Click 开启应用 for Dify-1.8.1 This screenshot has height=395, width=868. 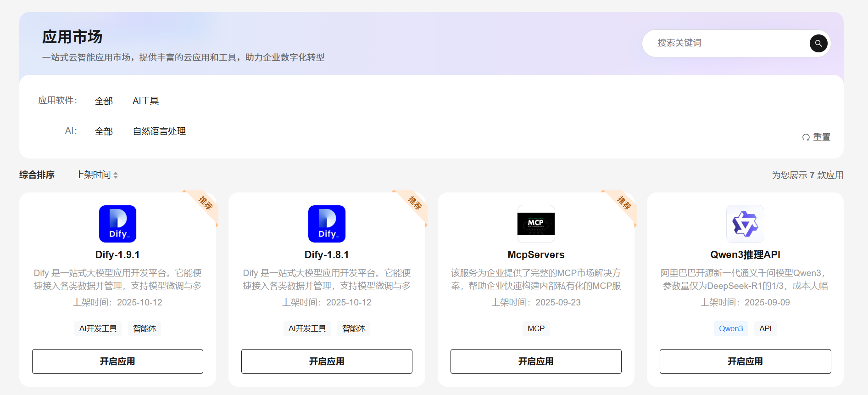pos(327,361)
